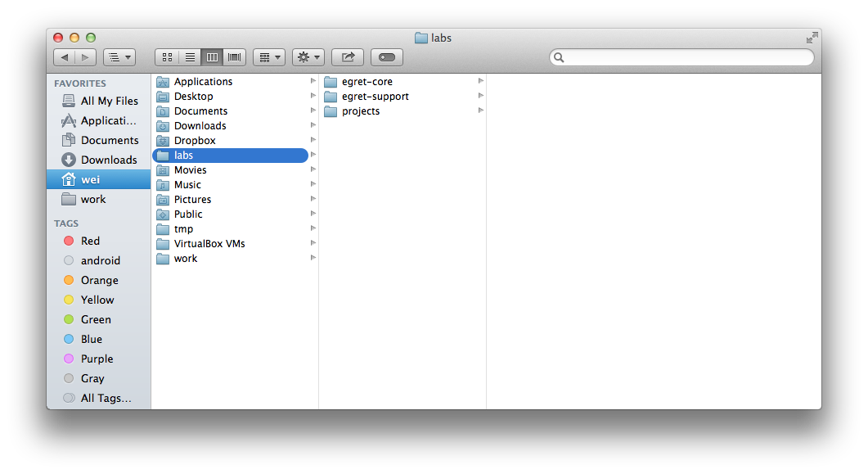This screenshot has height=474, width=868.
Task: Click the FAVORITES sidebar heading
Action: [79, 84]
